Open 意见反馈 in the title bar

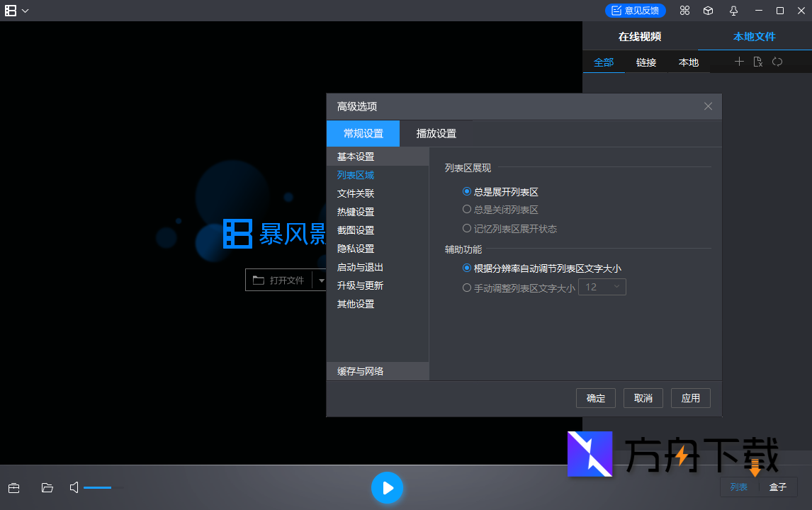coord(636,10)
